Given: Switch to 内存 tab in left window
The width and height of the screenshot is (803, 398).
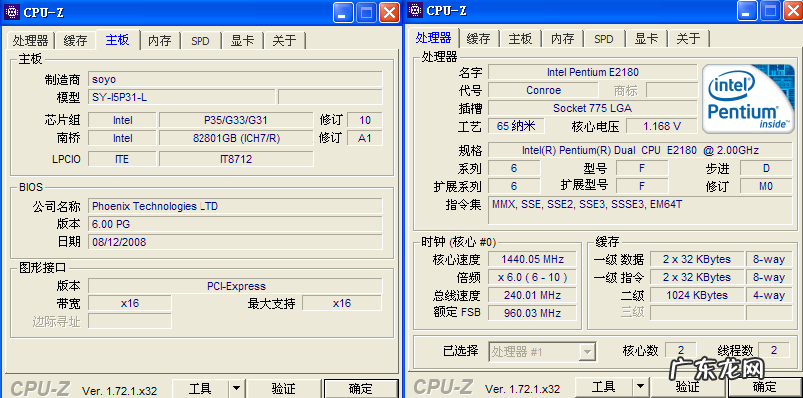Looking at the screenshot, I should pos(160,41).
